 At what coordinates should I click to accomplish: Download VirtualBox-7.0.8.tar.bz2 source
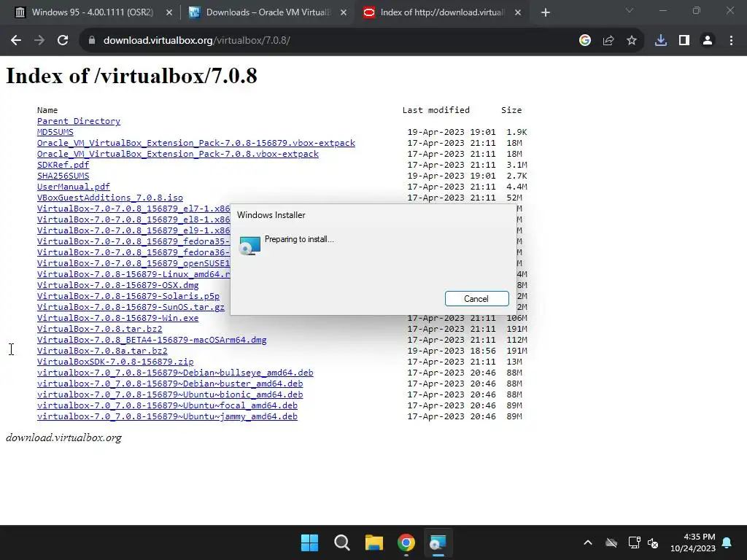click(99, 329)
